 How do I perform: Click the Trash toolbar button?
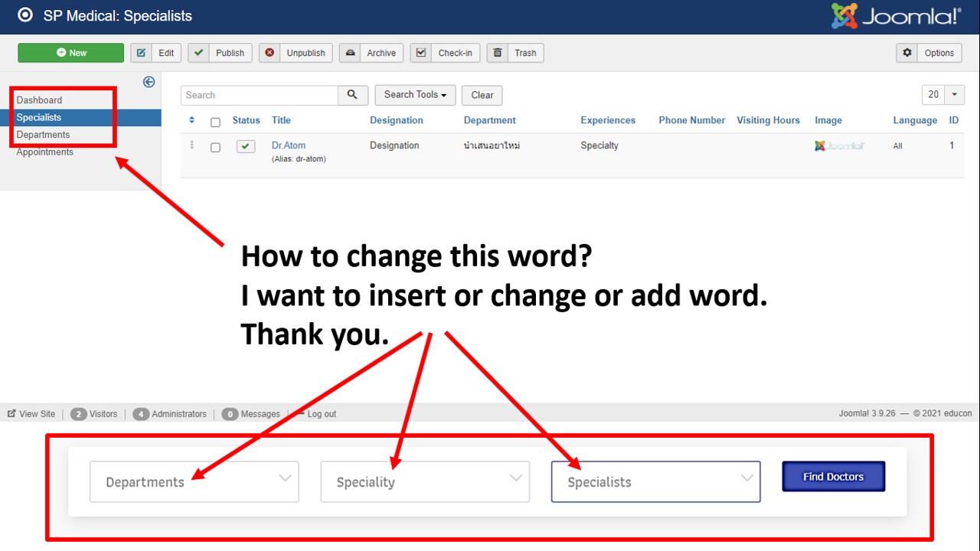(x=515, y=53)
